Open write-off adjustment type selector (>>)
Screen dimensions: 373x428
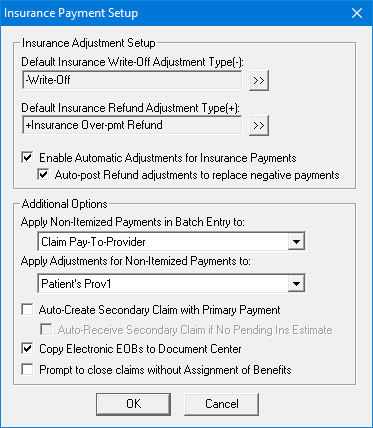(259, 80)
